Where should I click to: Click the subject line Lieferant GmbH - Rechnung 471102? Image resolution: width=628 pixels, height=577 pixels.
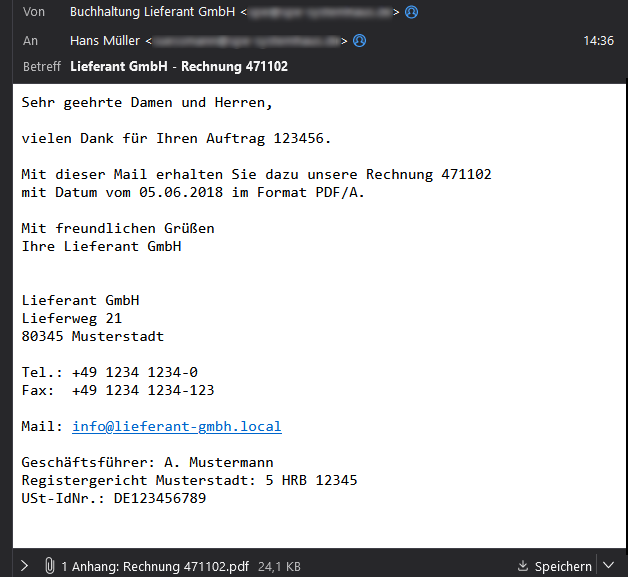(180, 67)
